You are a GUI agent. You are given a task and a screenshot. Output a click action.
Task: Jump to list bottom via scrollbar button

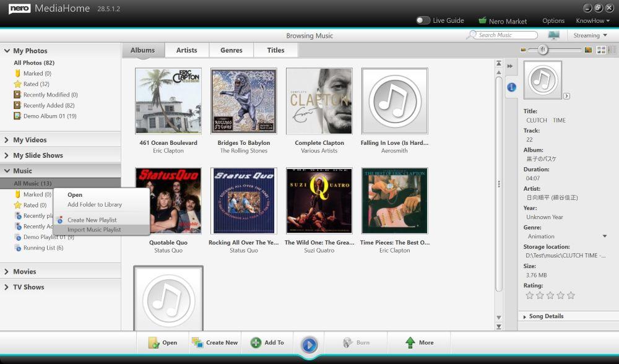tap(498, 326)
